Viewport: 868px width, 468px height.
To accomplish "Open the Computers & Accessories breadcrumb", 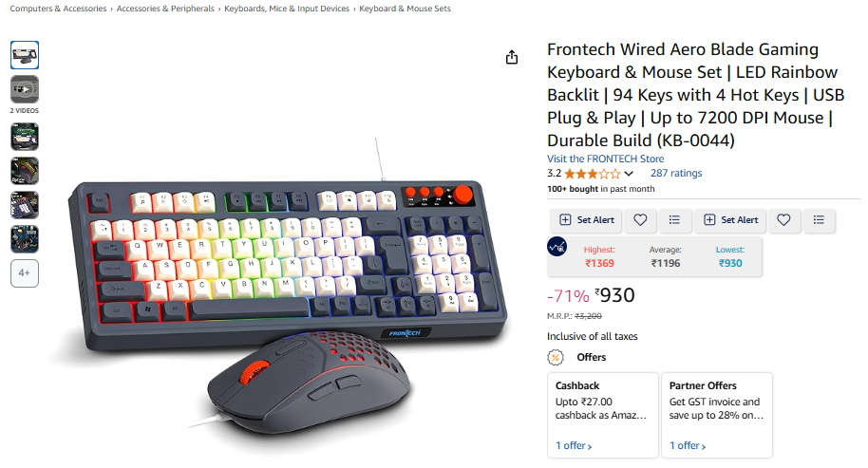I will [58, 9].
